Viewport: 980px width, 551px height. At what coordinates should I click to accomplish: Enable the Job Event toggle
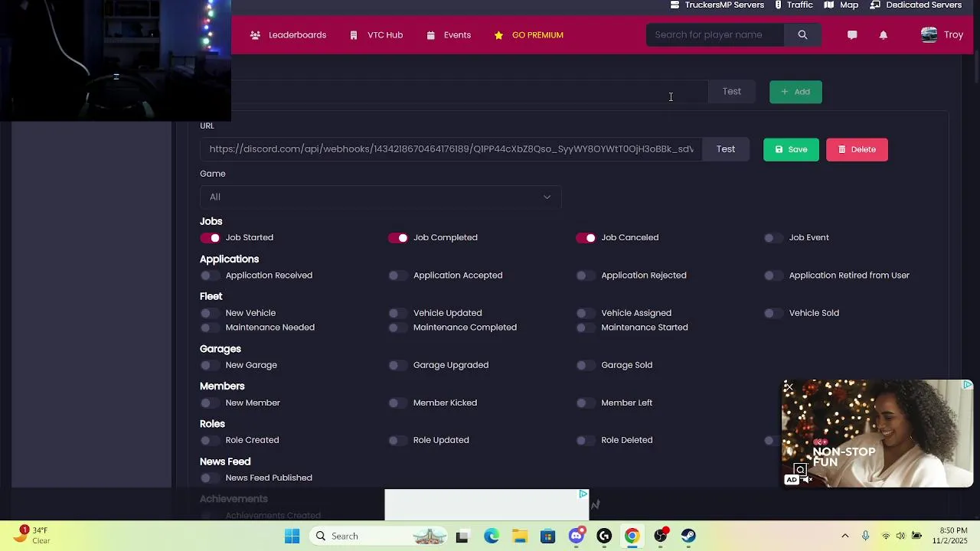(773, 238)
